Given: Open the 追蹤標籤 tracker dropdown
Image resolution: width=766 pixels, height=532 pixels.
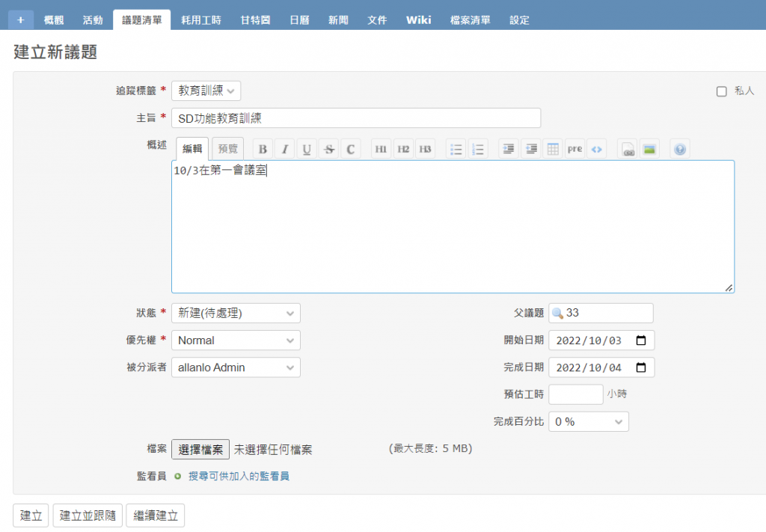Looking at the screenshot, I should click(x=206, y=91).
